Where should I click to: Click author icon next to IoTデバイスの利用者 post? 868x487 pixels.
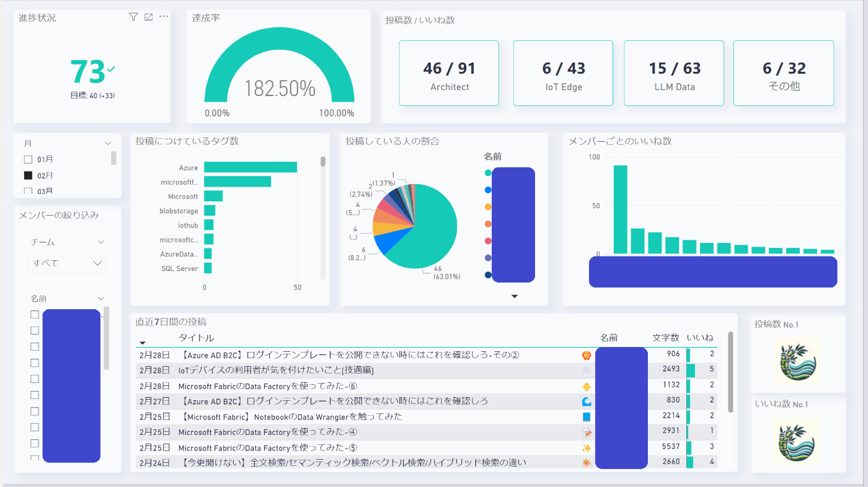pos(586,371)
